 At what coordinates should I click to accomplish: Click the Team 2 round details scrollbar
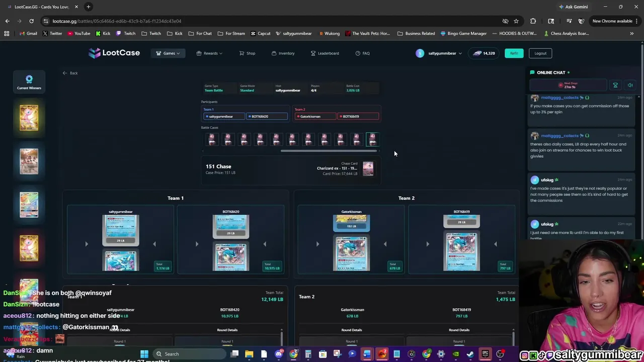[x=513, y=337]
